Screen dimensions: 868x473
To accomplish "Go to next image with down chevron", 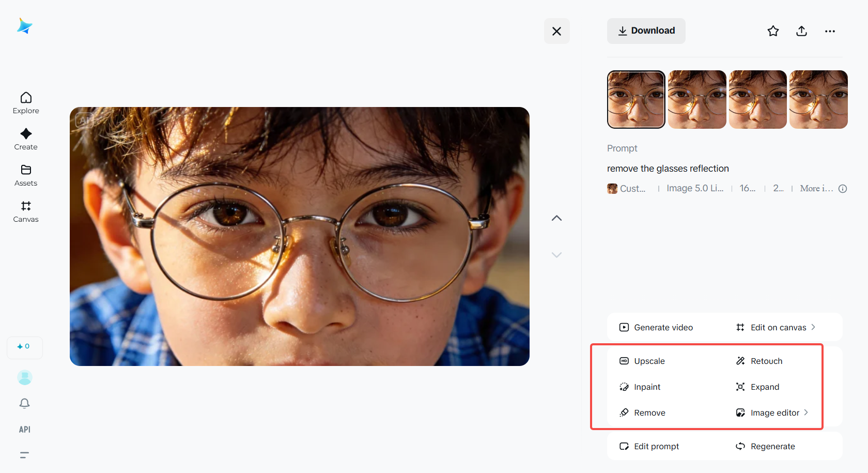I will coord(556,255).
